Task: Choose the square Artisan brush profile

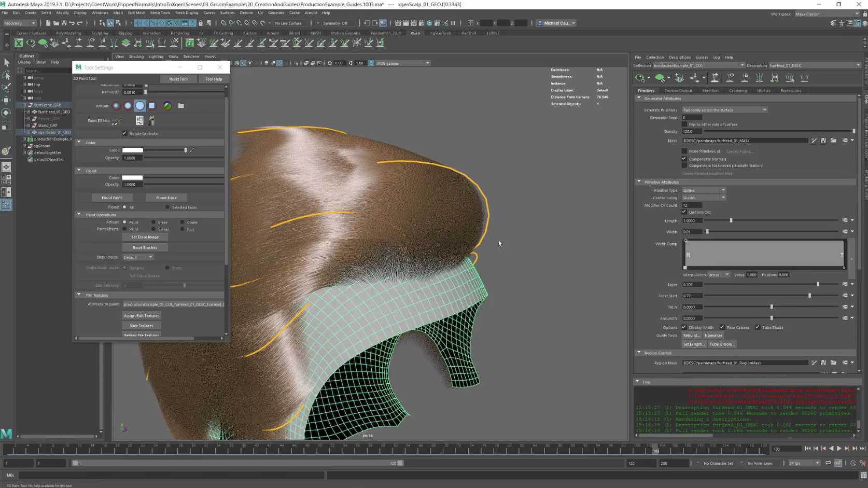Action: click(x=152, y=106)
